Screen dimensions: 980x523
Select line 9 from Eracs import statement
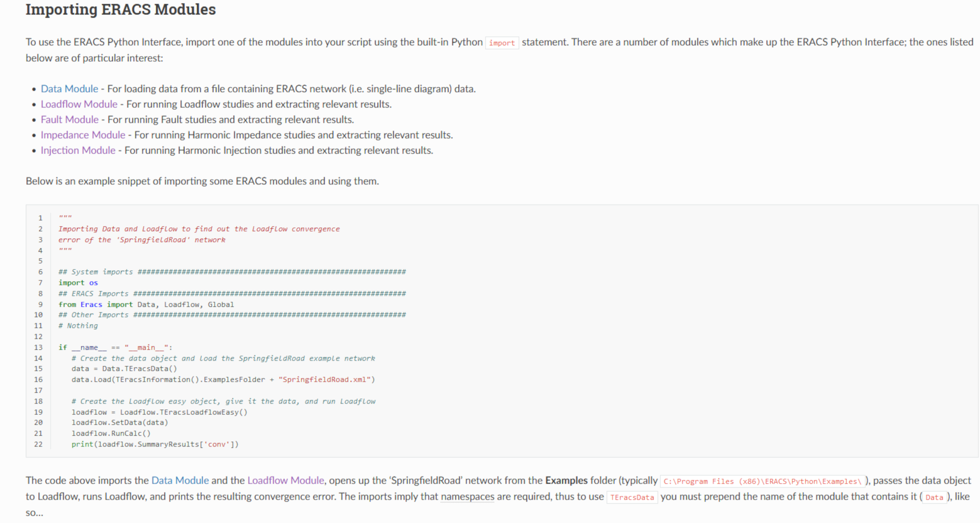pos(146,304)
